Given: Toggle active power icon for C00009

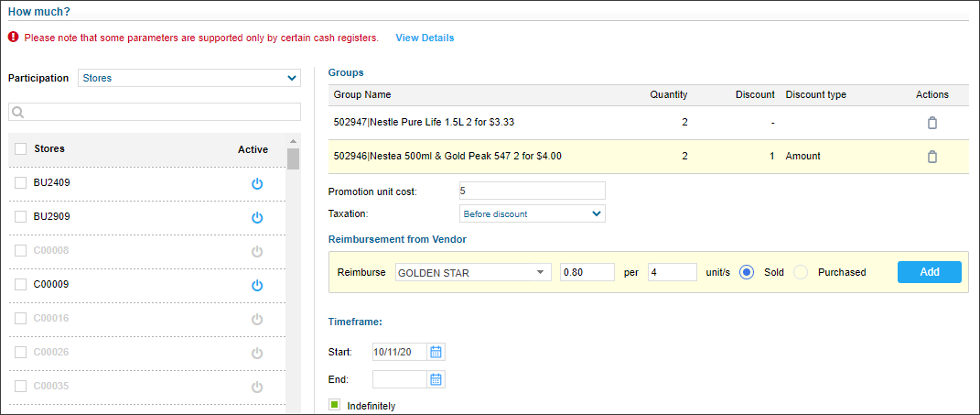Looking at the screenshot, I should pyautogui.click(x=257, y=285).
